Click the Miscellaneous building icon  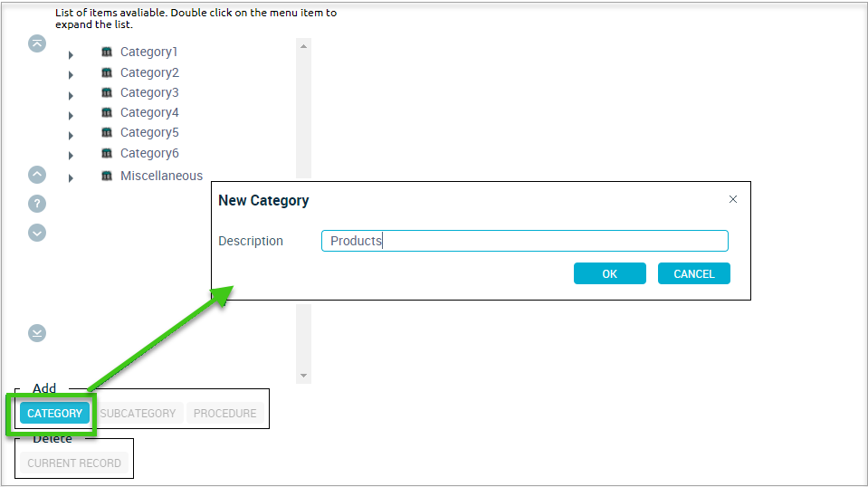pos(107,176)
